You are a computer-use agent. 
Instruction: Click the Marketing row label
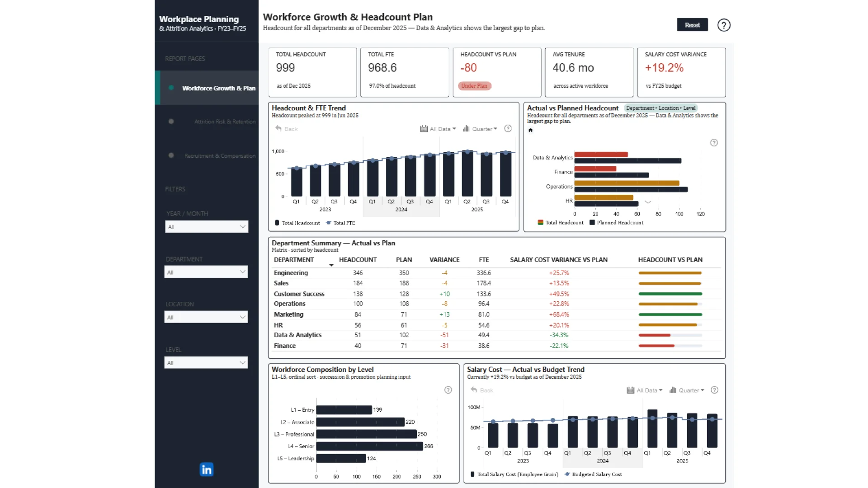point(288,314)
